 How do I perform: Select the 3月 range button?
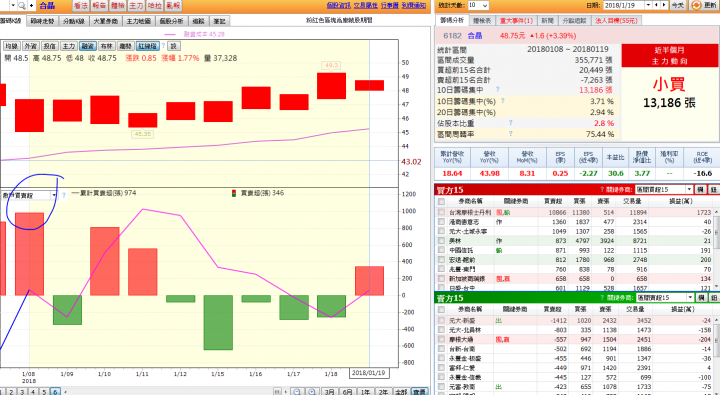pyautogui.click(x=329, y=391)
